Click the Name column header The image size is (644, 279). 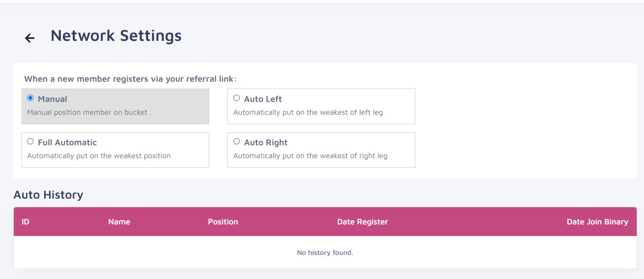pyautogui.click(x=119, y=222)
